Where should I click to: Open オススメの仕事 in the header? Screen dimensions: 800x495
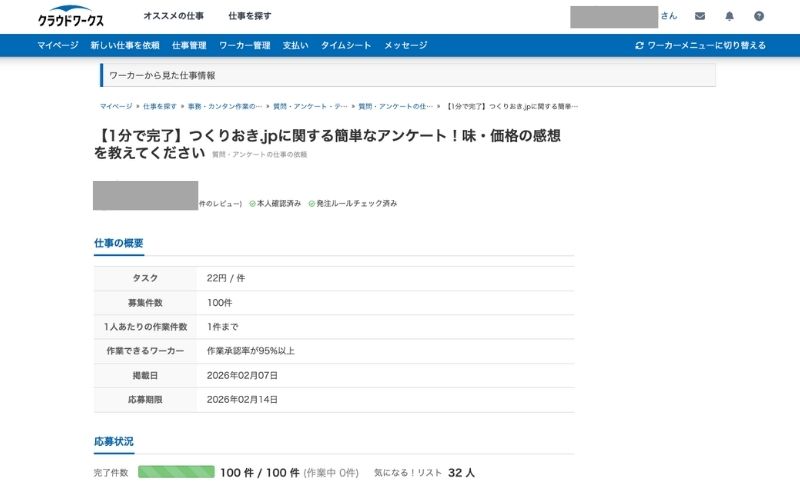pyautogui.click(x=173, y=16)
